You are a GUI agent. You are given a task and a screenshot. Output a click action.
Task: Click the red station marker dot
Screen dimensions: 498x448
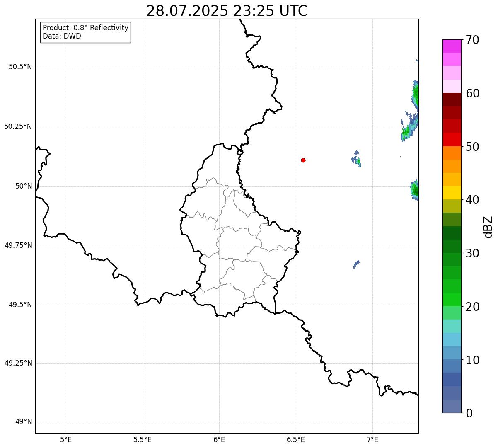coord(303,160)
